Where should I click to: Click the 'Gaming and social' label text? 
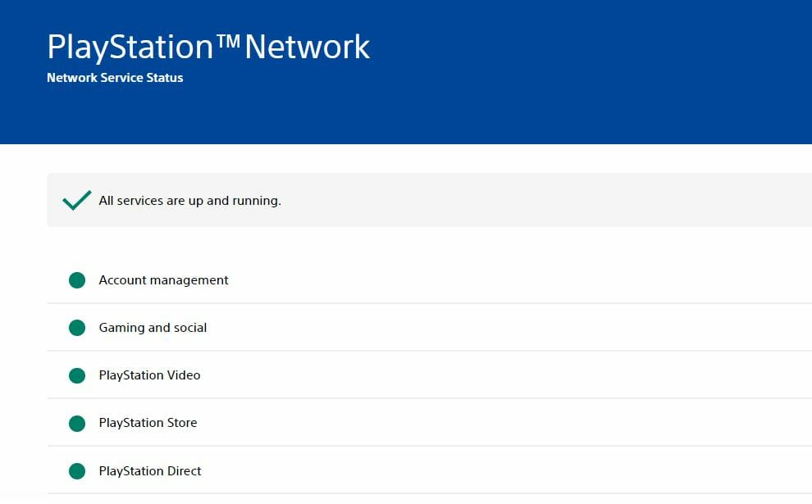click(x=153, y=328)
